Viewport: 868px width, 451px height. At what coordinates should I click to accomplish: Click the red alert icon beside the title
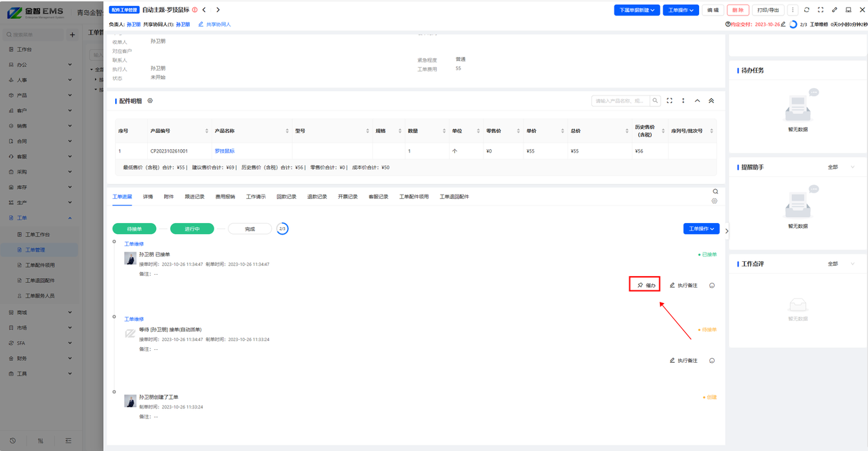click(x=195, y=9)
